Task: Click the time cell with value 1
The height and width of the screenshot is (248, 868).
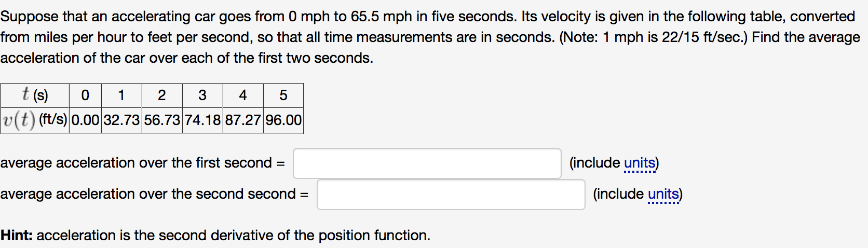Action: tap(121, 95)
